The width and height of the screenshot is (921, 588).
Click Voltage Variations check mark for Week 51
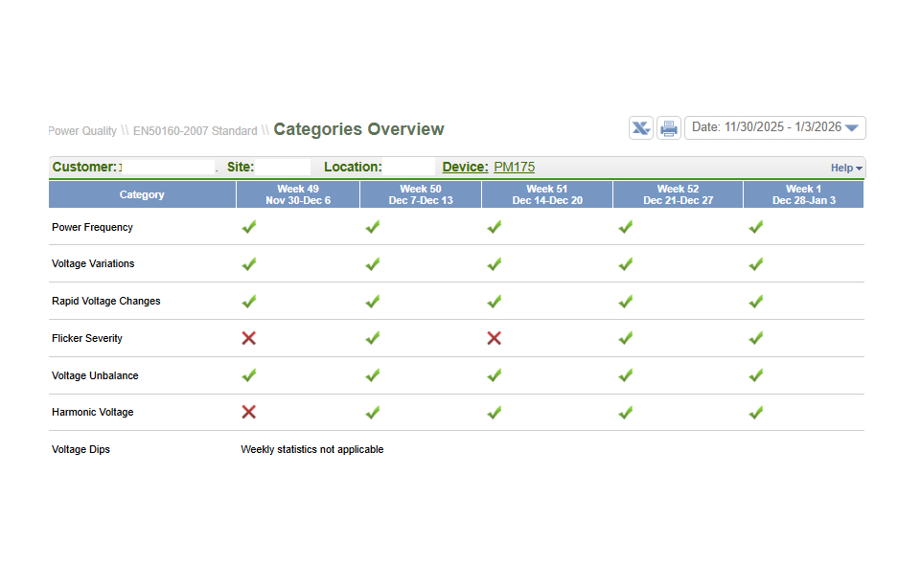(494, 264)
